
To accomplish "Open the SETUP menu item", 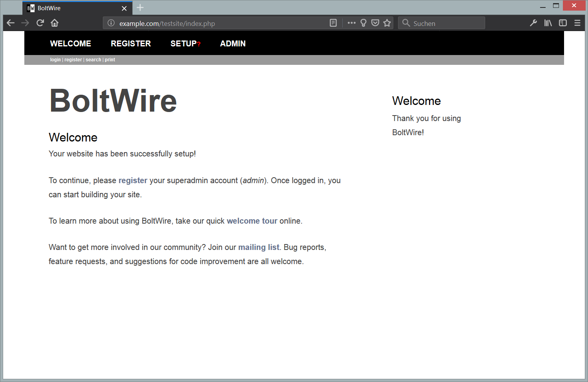I will click(x=184, y=44).
